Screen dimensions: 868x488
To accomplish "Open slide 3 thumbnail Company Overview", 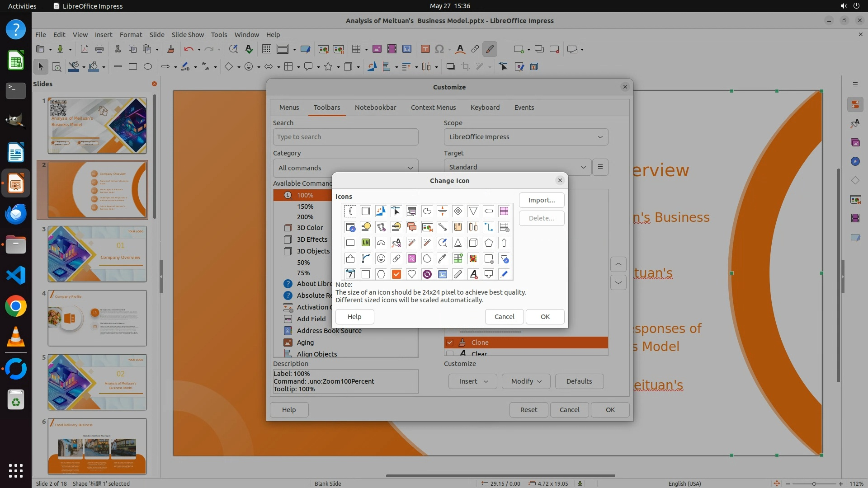I will click(97, 254).
